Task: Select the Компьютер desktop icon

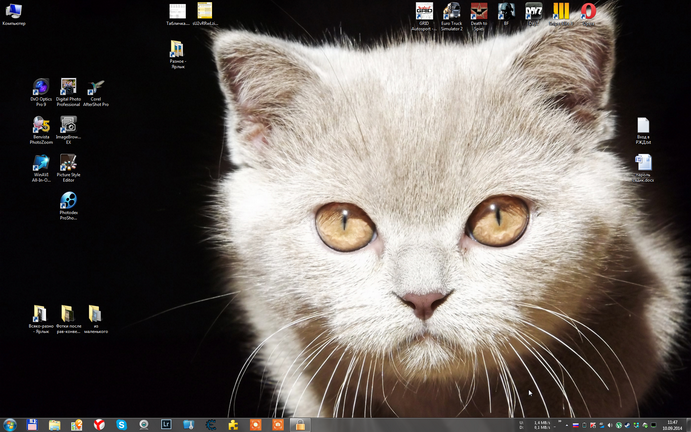Action: (x=14, y=14)
